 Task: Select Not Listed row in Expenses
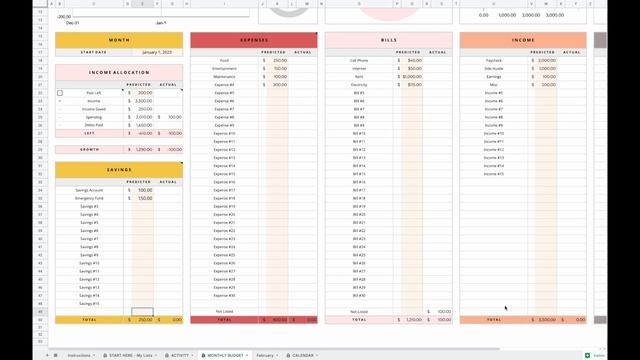pos(224,311)
